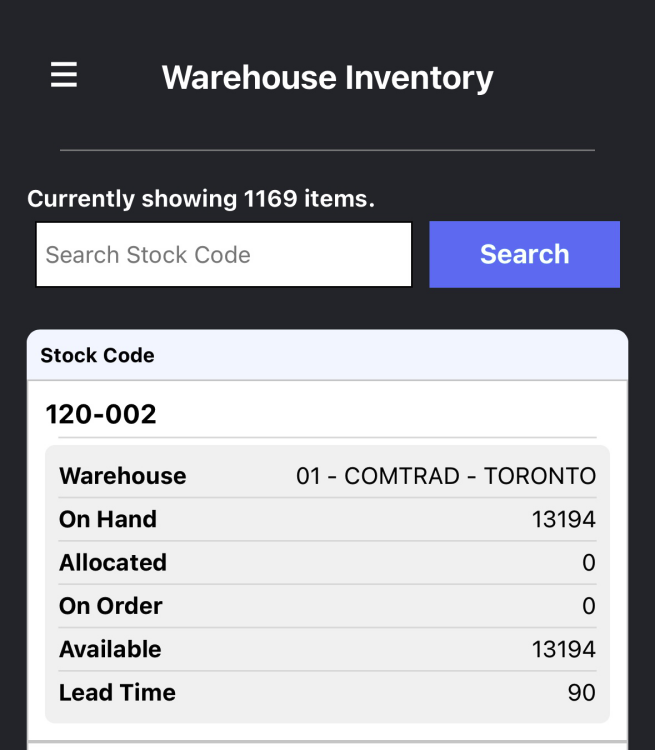Click the Warehouse Inventory page title
Viewport: 655px width, 750px height.
pos(327,77)
